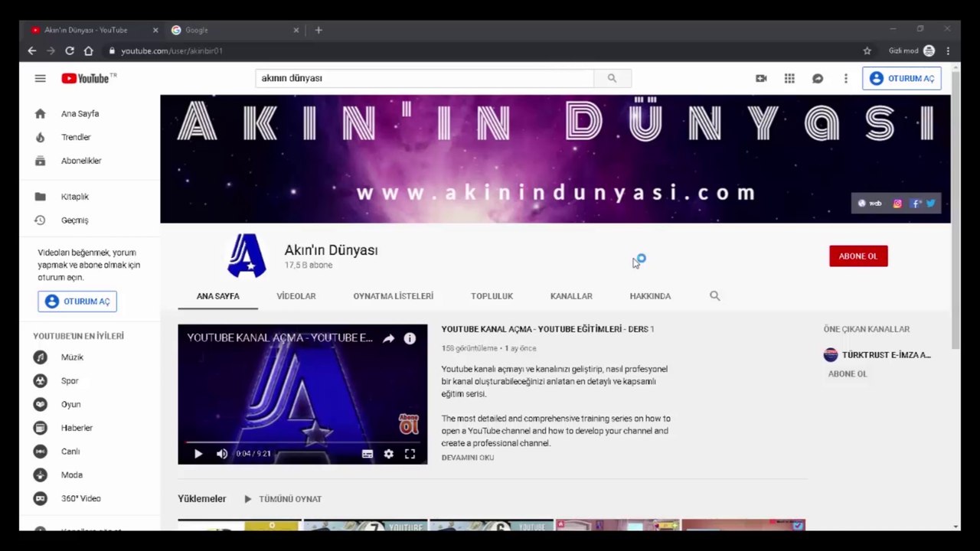Close the Akın'ın Dünyası YouTube tab
Viewport: 980px width, 551px height.
click(155, 30)
